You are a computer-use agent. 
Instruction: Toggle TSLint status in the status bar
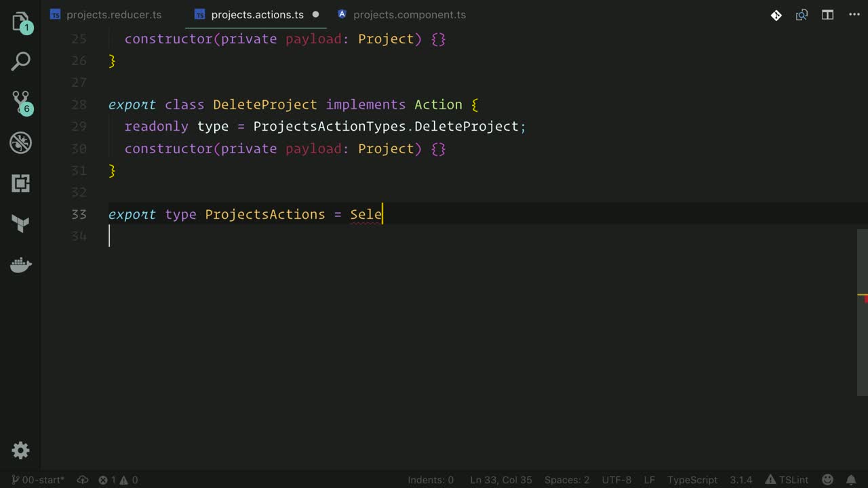pos(787,480)
